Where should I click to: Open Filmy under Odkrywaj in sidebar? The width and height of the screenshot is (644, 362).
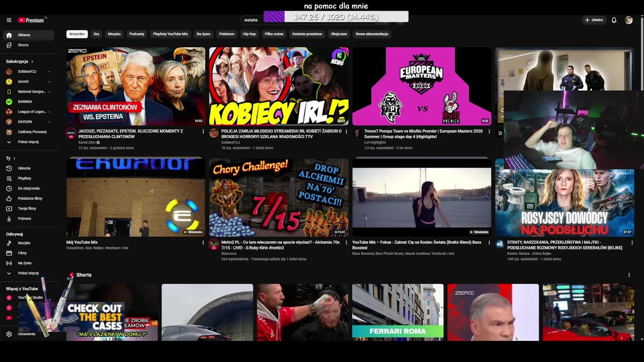click(29, 253)
